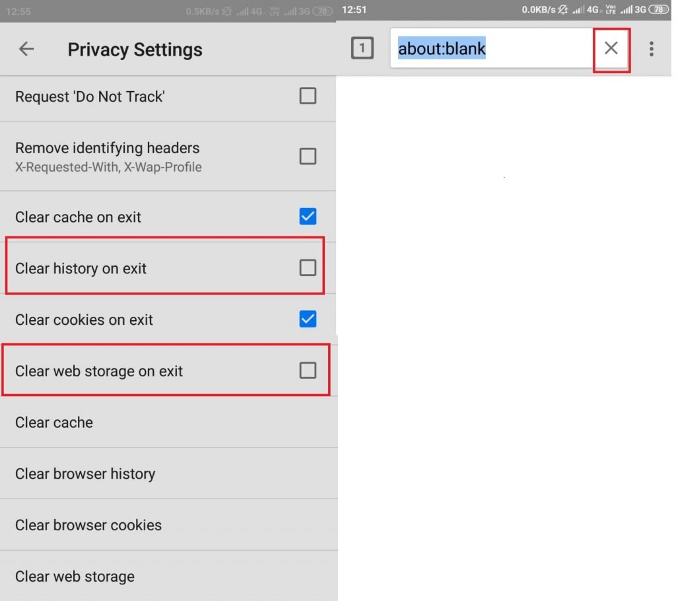
Task: Tap the muted bell icon in status bar
Action: point(562,9)
